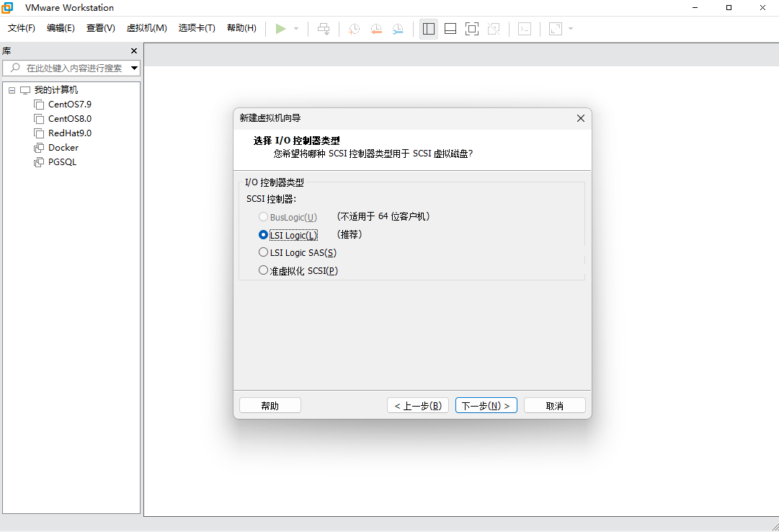Click the full screen mode icon

[472, 29]
